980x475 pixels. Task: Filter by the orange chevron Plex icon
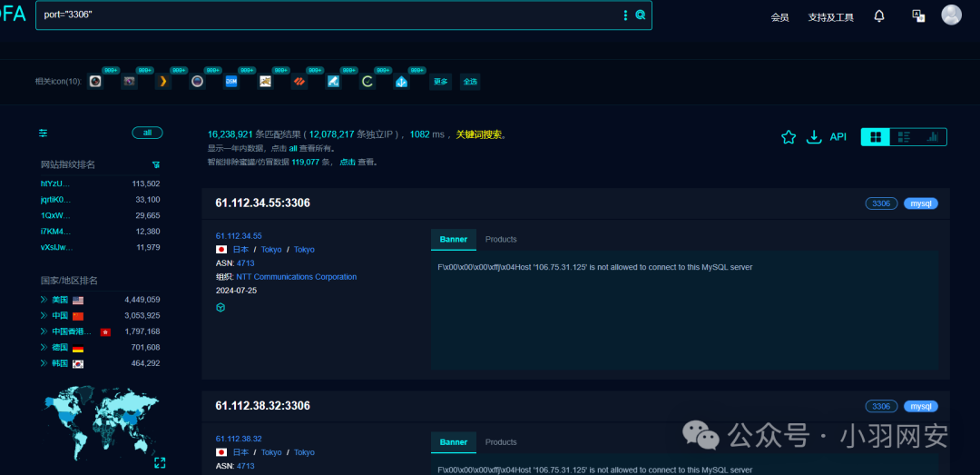pos(163,82)
